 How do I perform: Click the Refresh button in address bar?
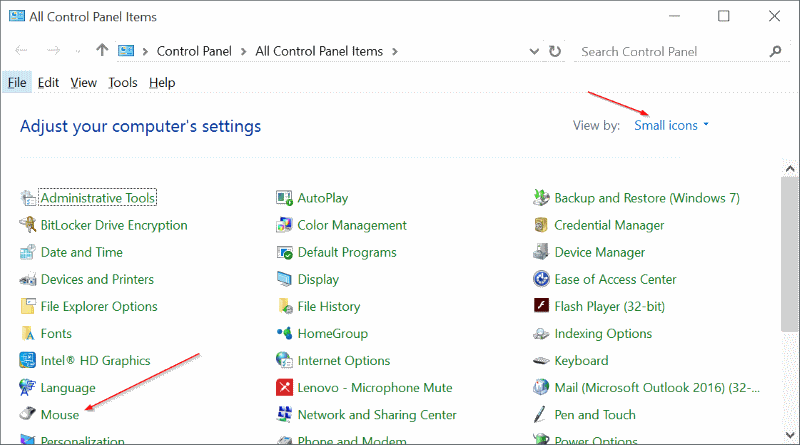tap(555, 52)
